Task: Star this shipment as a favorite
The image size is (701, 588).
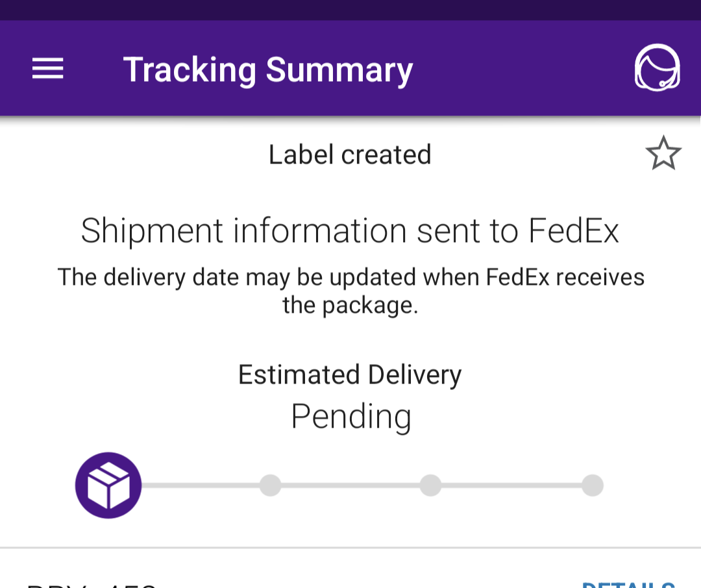Action: pos(663,153)
